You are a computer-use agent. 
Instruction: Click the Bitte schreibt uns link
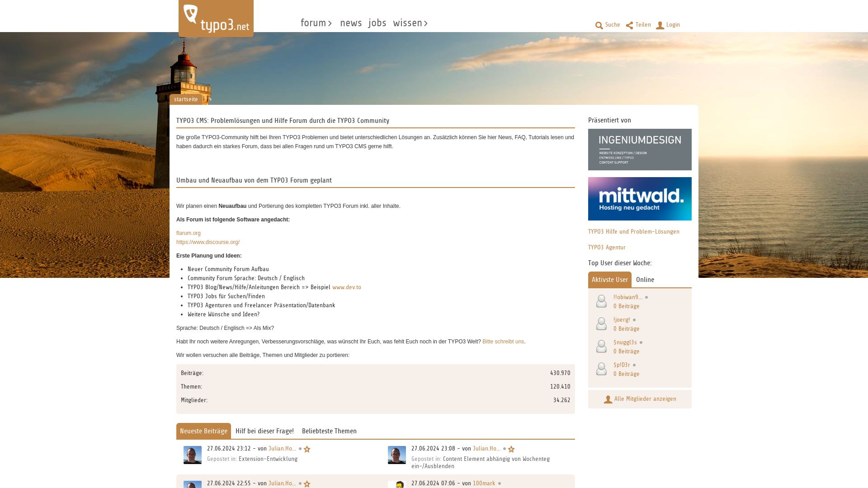pos(503,342)
